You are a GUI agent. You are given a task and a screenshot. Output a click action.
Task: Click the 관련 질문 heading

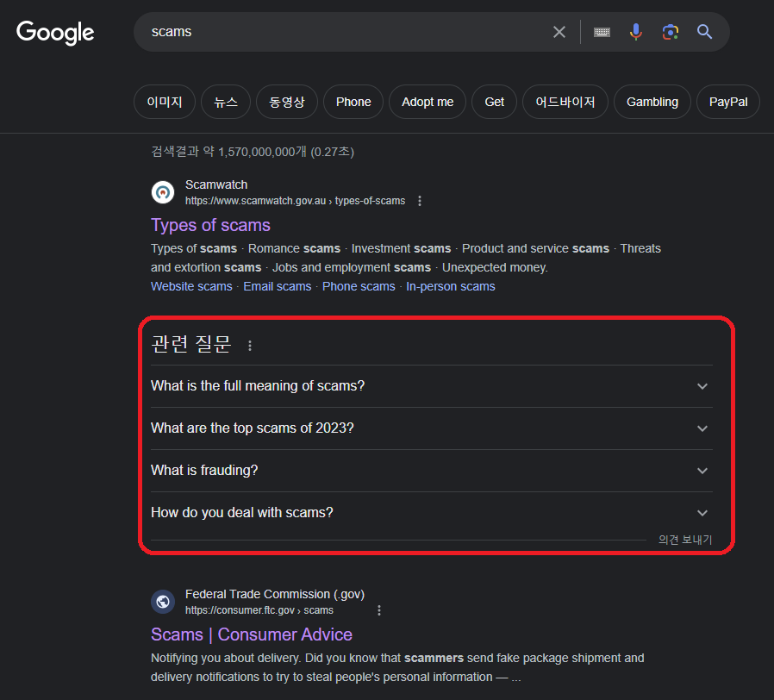(191, 344)
